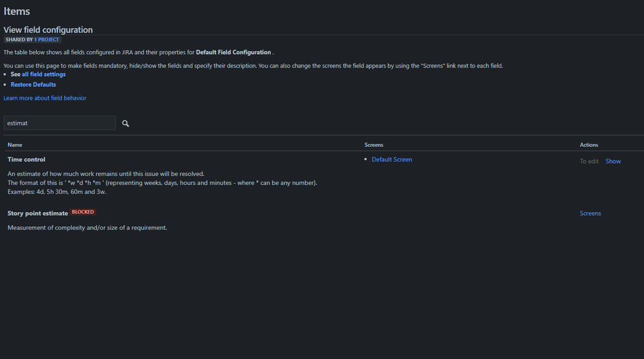Click the Screens column header
This screenshot has width=644, height=359.
pos(374,145)
